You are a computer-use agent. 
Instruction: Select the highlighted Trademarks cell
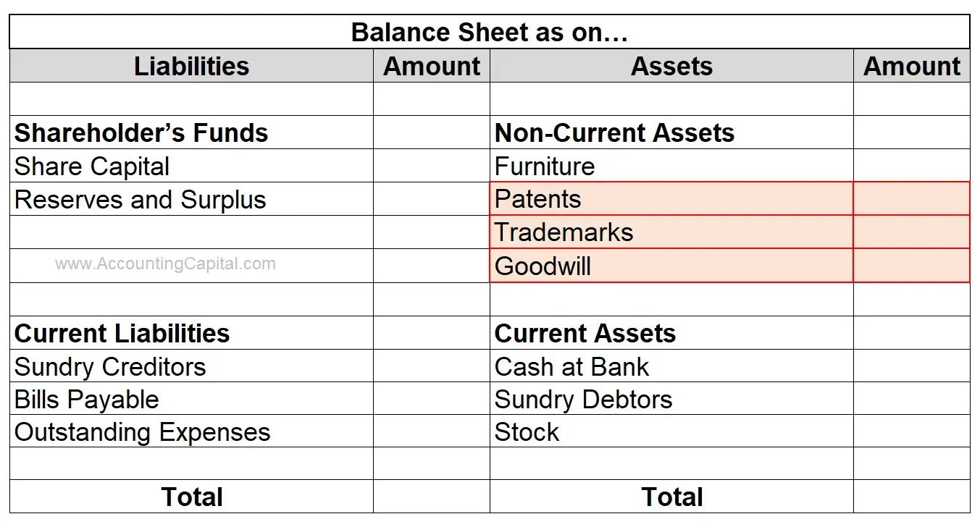[671, 232]
